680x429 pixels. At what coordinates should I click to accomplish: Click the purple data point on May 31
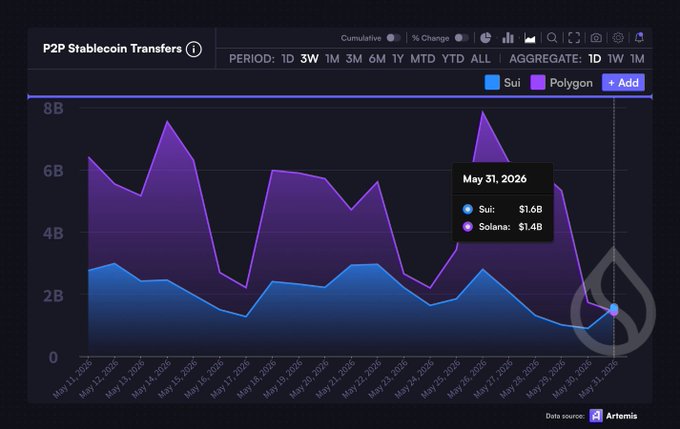pos(614,313)
